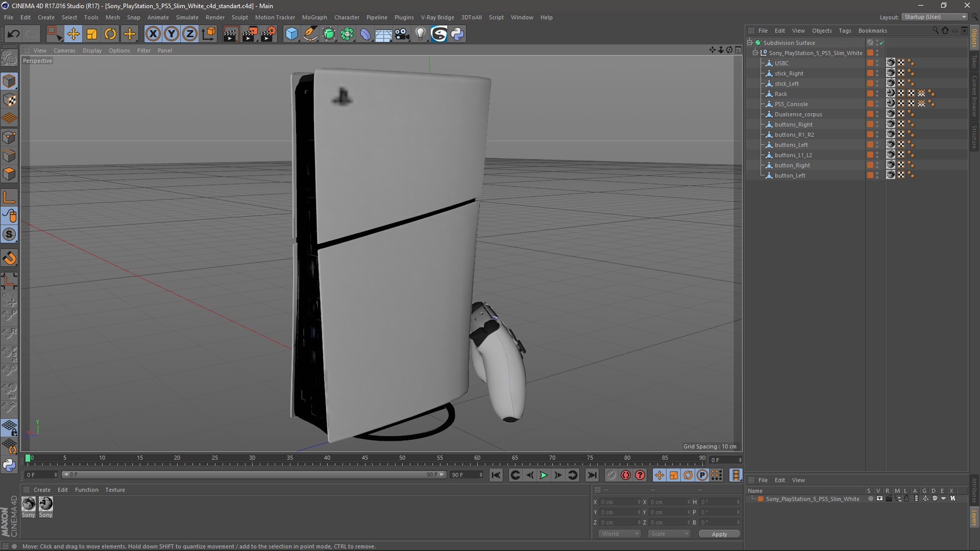
Task: Add a Subdivision Surface generator icon
Action: (x=329, y=34)
